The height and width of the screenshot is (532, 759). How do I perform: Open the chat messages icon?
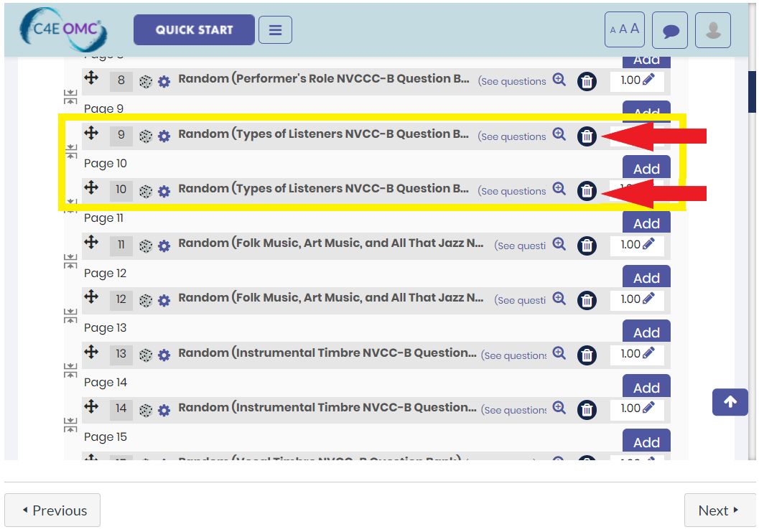click(670, 30)
